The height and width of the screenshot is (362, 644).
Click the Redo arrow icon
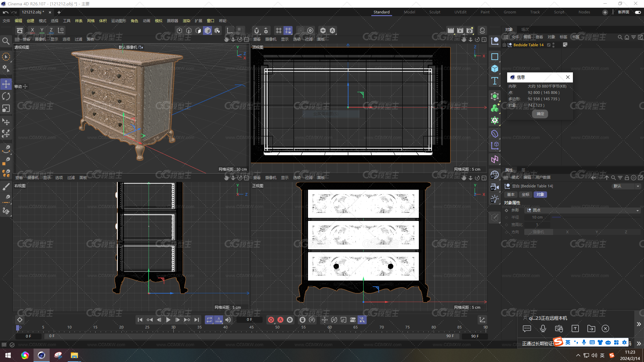[14, 12]
